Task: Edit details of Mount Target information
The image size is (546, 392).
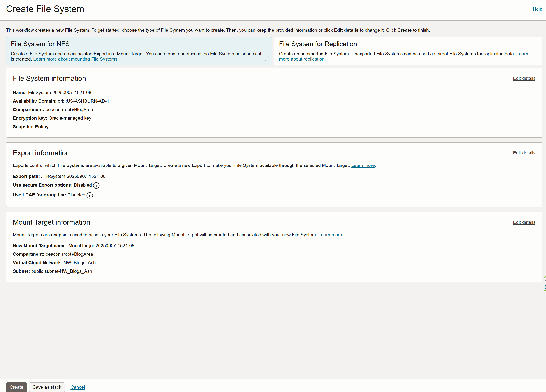Action: tap(524, 222)
